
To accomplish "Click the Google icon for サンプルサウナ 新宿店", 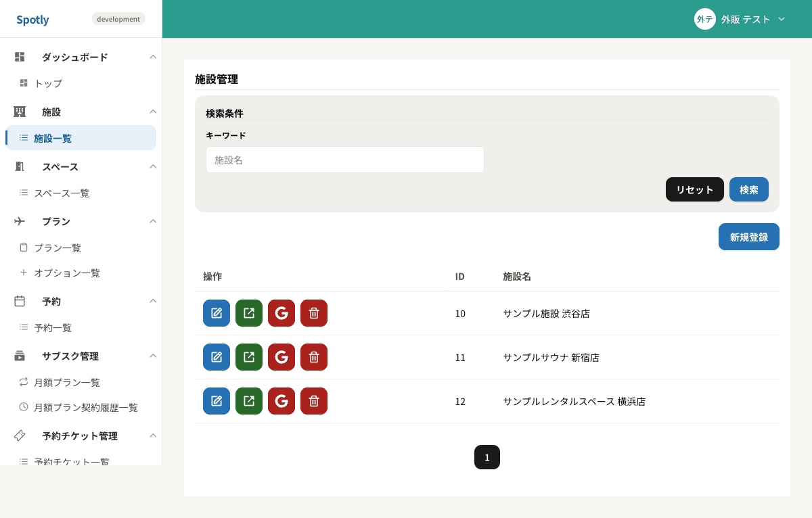I will click(281, 357).
